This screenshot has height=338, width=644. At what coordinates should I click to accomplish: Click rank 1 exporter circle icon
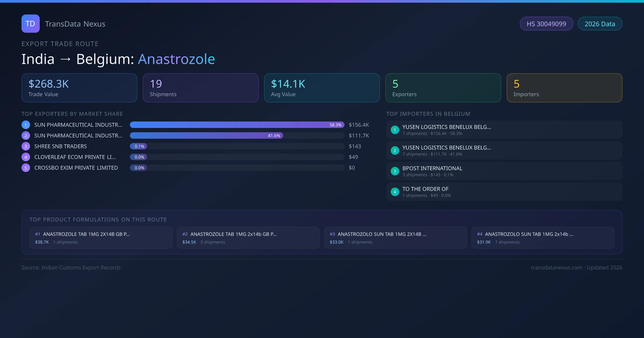coord(26,125)
